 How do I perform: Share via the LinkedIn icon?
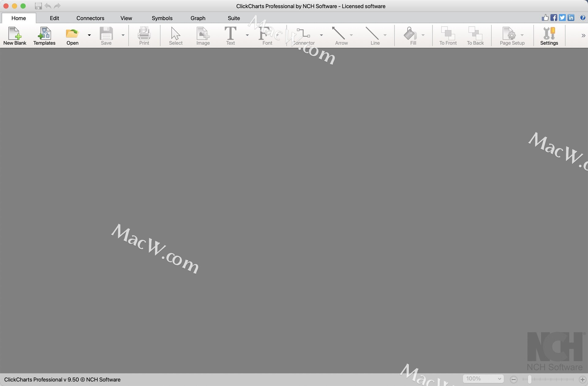571,17
